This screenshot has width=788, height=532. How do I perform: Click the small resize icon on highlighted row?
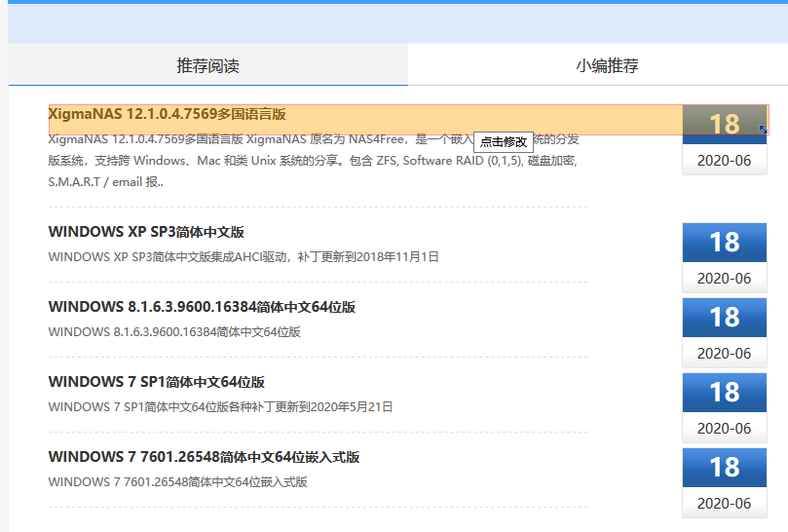point(763,129)
